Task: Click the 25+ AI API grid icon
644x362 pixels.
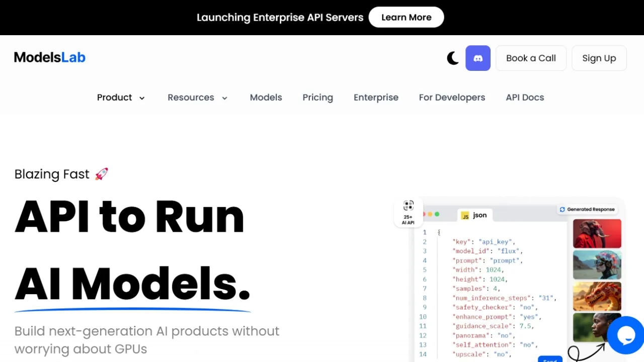Action: click(408, 206)
